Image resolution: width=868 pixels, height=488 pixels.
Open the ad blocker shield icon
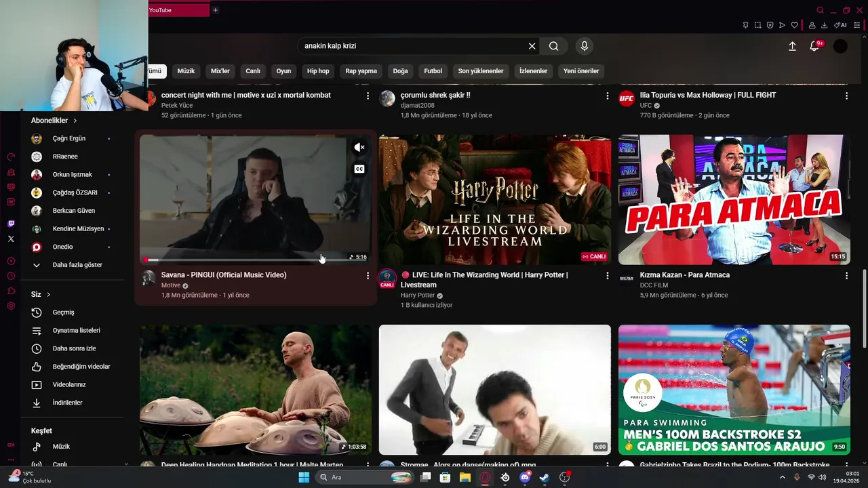tap(770, 25)
